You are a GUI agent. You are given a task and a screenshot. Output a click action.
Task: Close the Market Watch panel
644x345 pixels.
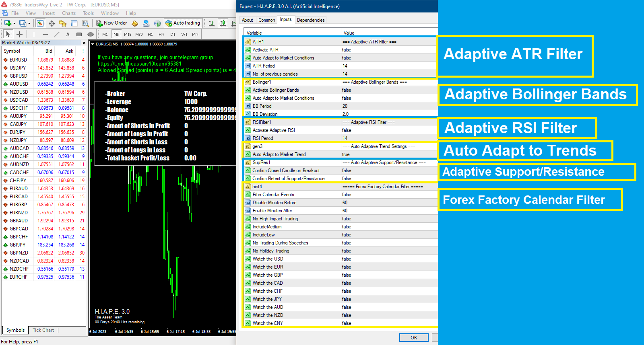pos(84,43)
